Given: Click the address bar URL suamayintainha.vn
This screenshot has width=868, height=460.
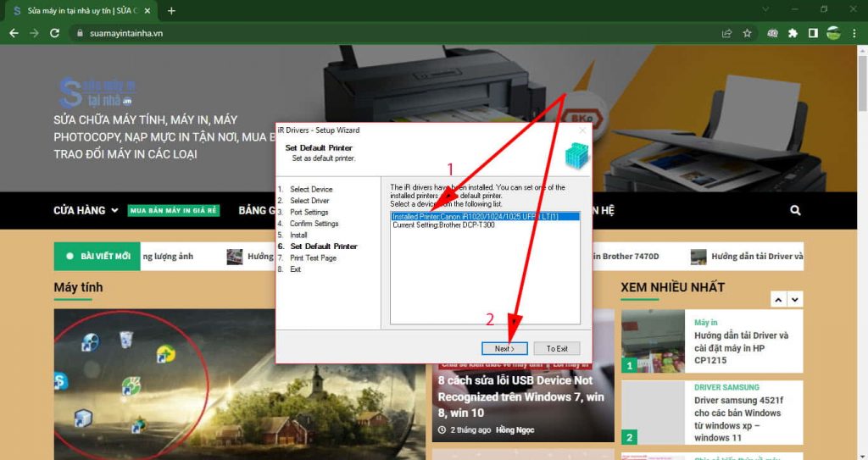Looking at the screenshot, I should 126,33.
